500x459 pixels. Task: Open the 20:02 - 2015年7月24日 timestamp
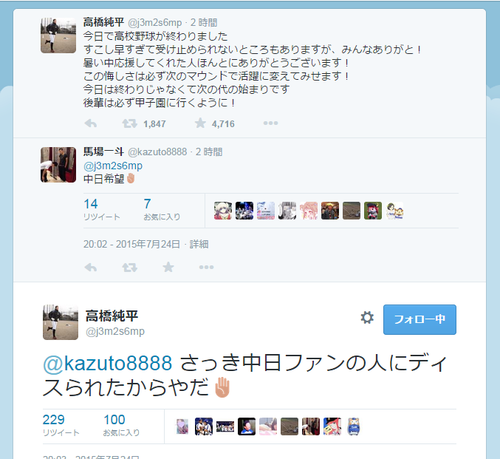(x=132, y=244)
